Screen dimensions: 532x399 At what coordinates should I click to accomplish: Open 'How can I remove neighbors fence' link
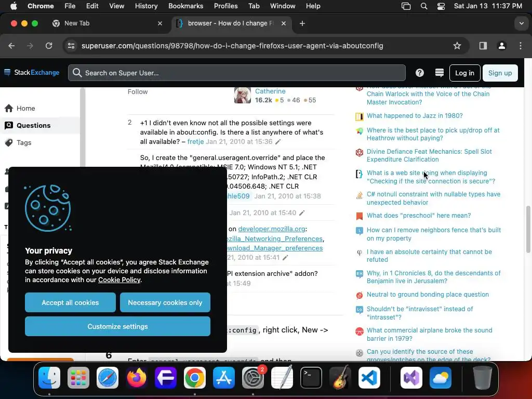(434, 234)
